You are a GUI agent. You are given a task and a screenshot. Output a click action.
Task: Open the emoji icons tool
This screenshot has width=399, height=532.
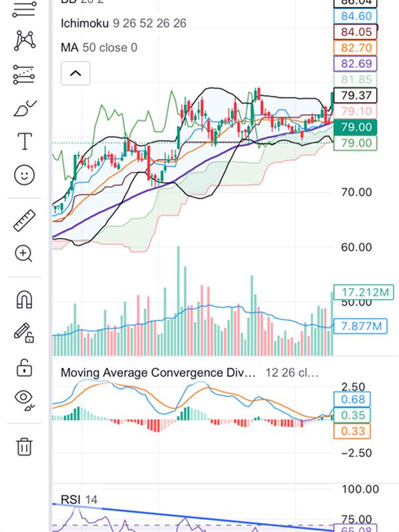[25, 176]
